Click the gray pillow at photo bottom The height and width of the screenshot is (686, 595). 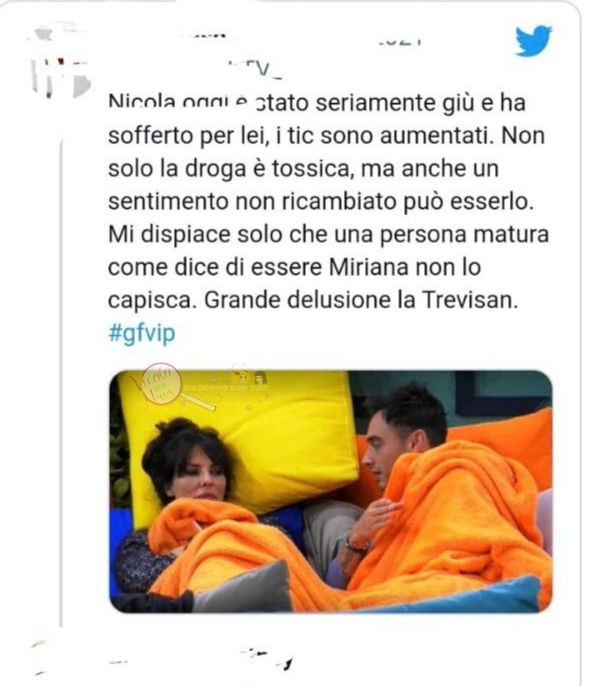(243, 590)
